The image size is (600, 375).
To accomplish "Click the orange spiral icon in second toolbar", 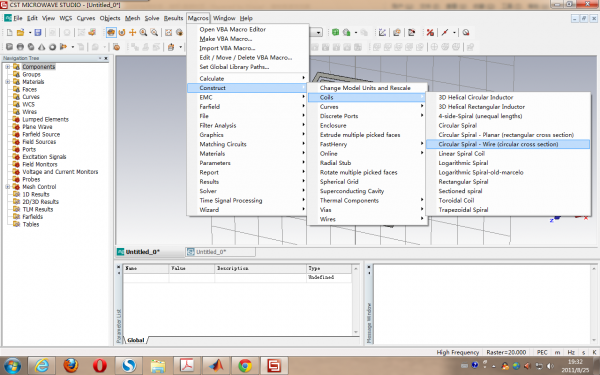I will (x=117, y=47).
